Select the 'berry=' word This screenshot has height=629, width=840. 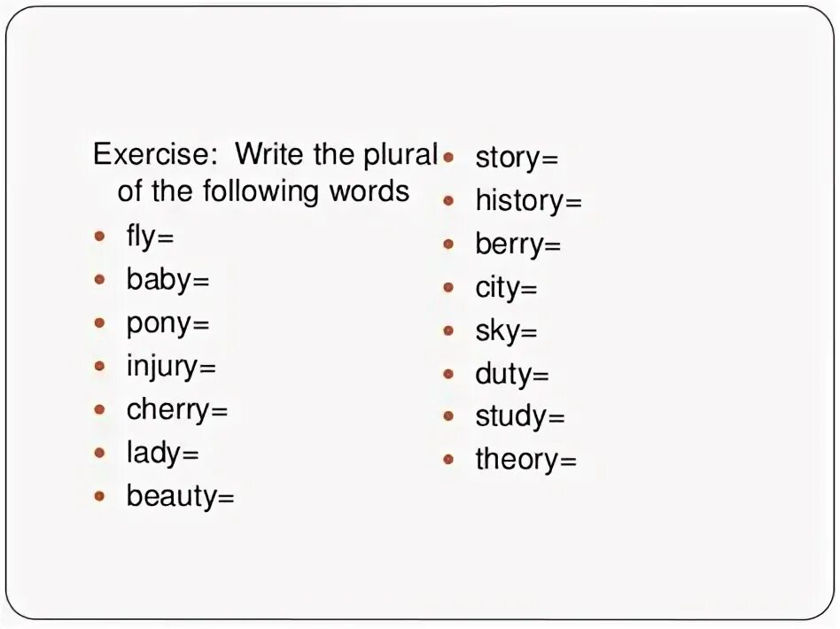point(517,245)
